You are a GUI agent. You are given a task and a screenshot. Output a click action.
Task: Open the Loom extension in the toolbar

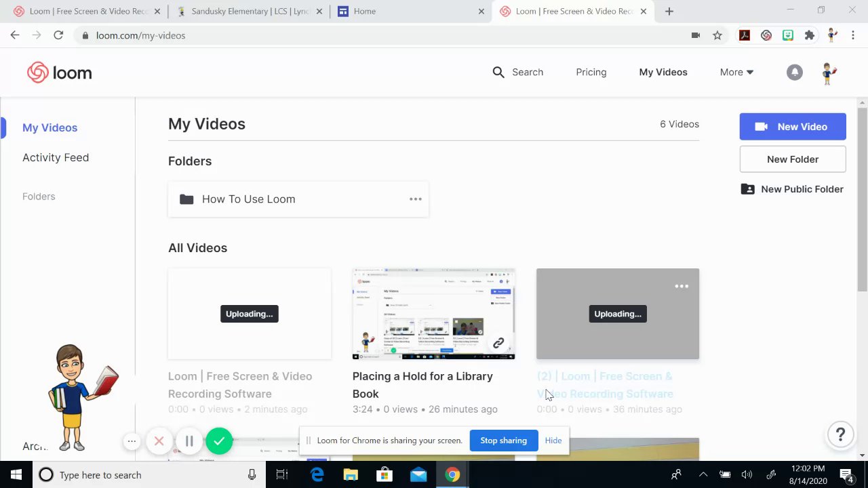click(x=766, y=35)
